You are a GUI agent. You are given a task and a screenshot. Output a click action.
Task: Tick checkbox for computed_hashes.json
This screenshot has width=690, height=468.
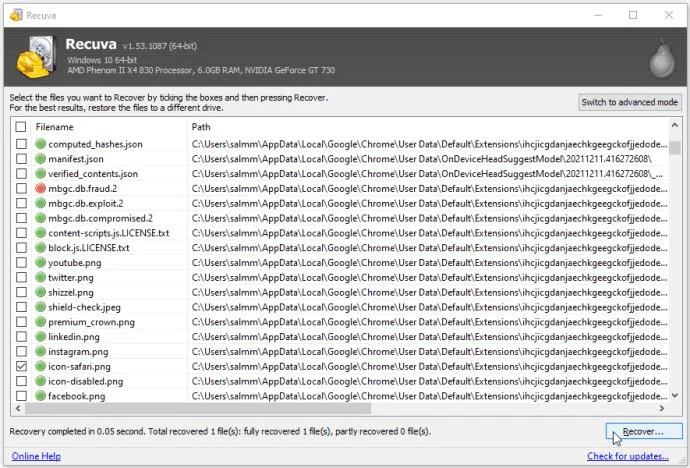point(21,144)
